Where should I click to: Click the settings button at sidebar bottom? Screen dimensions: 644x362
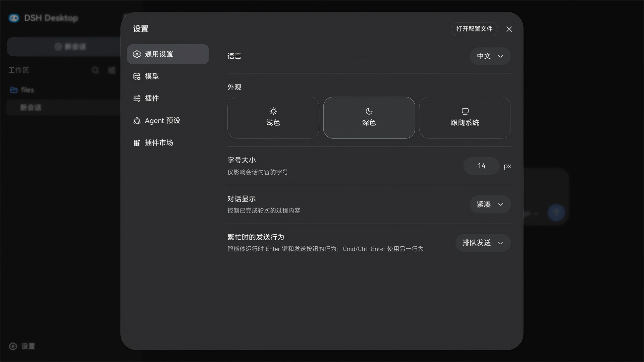[x=22, y=346]
